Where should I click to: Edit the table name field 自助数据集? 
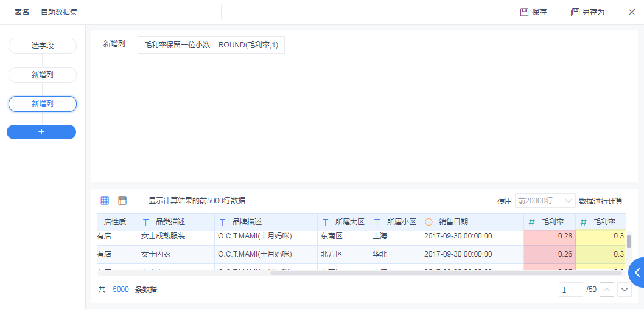[x=130, y=12]
